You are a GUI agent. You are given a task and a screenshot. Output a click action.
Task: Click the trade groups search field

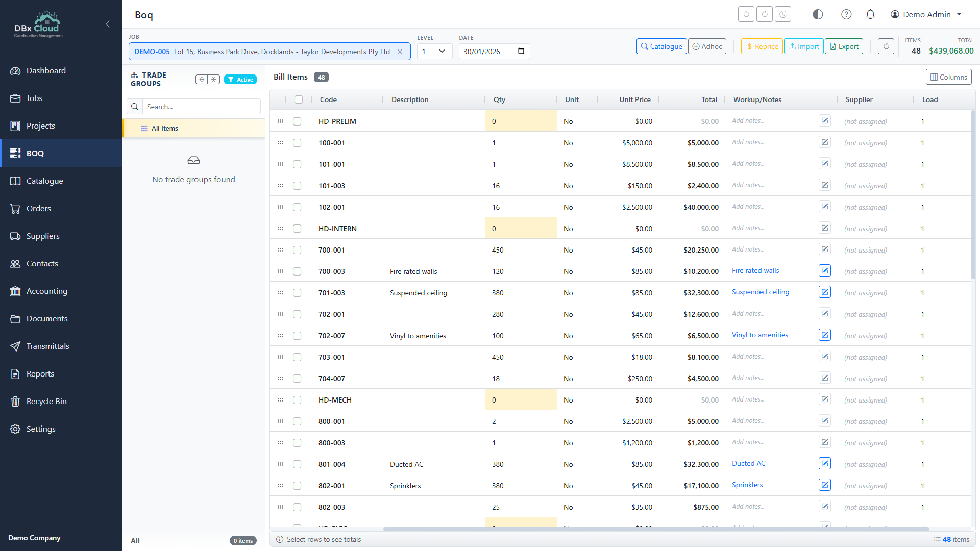click(x=199, y=106)
